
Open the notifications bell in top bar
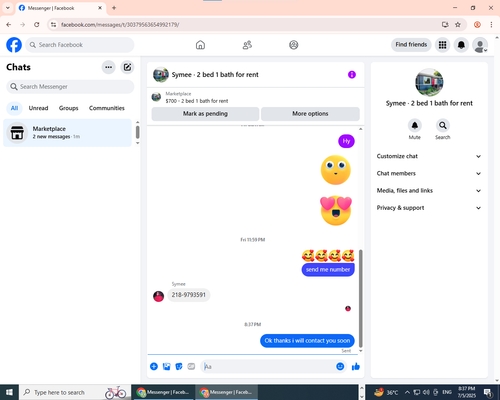click(461, 45)
